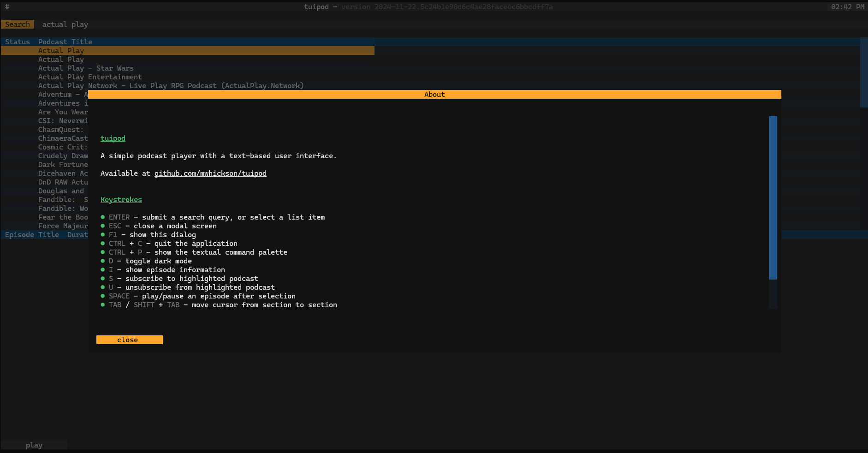Viewport: 868px width, 453px height.
Task: Click the About dialog title bar
Action: click(x=434, y=95)
